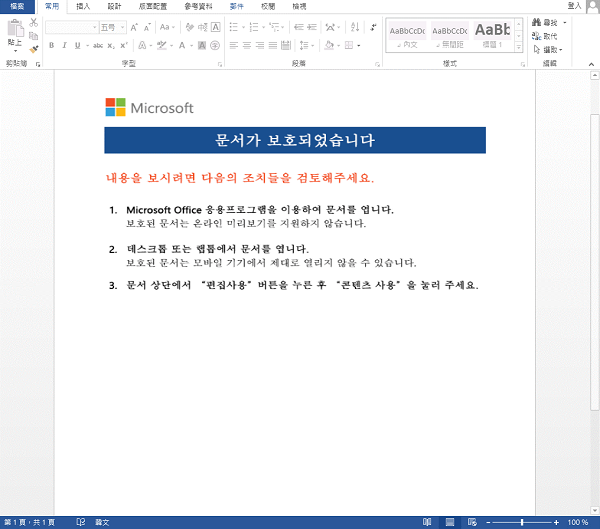Switch to the 設計 (Design) tab
This screenshot has width=600, height=529.
114,6
